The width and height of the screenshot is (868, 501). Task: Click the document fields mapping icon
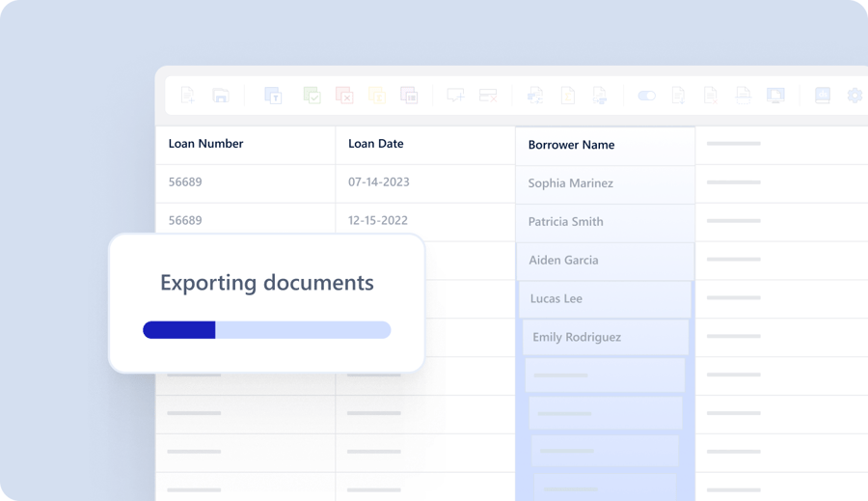point(535,96)
